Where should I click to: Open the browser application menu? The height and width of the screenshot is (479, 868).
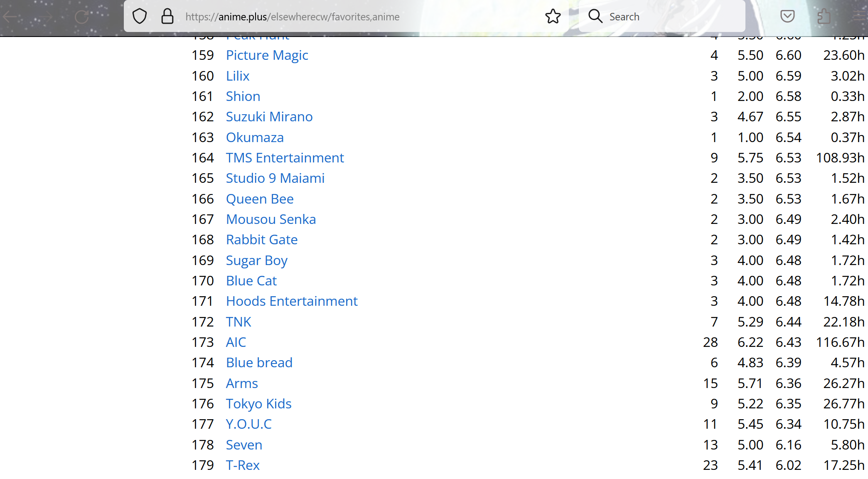coord(859,16)
